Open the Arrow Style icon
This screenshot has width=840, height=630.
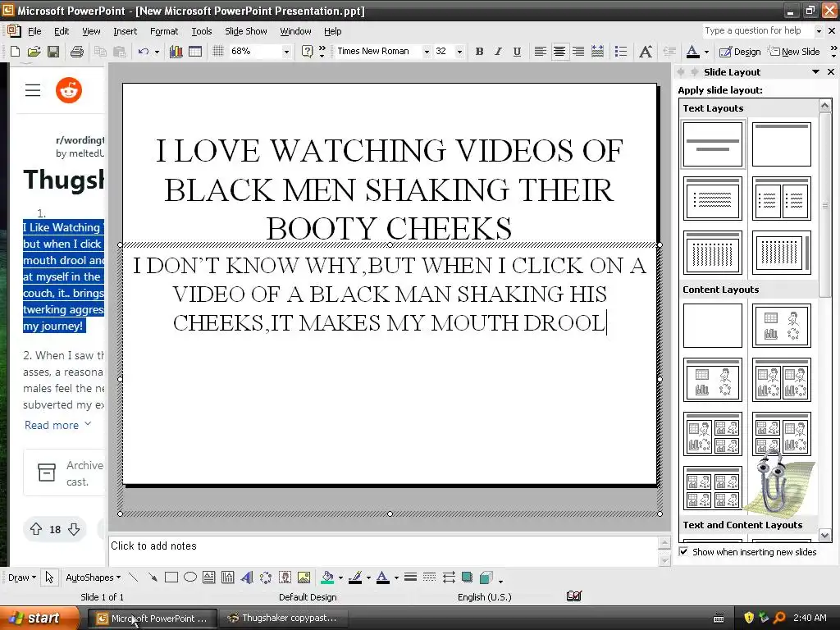[449, 577]
